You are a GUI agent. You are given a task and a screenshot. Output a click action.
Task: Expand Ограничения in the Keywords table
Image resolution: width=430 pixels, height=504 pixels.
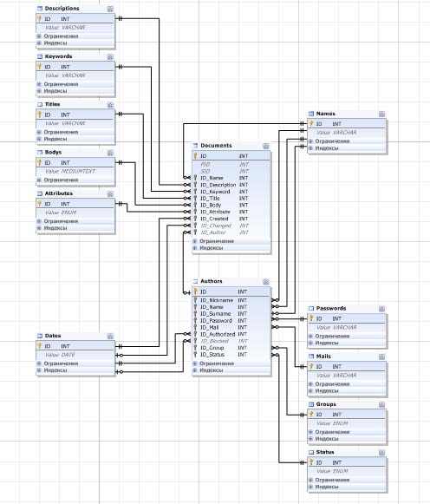point(39,84)
